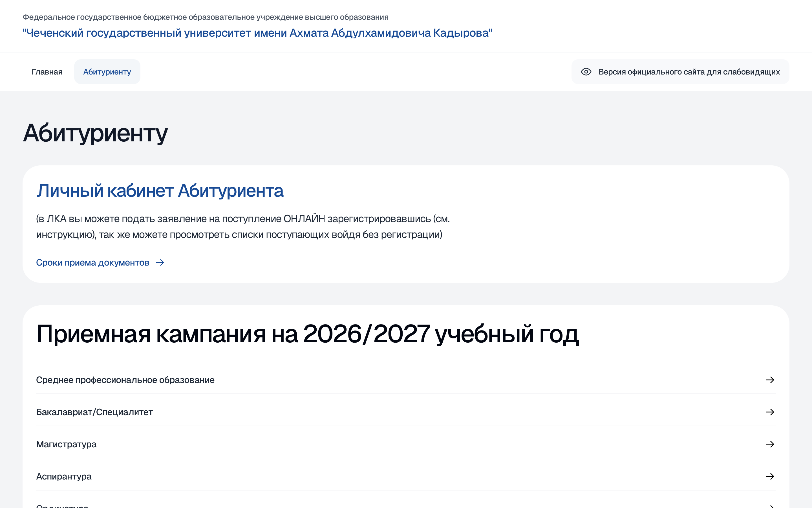The height and width of the screenshot is (508, 812).
Task: Go to the Главная tab
Action: pyautogui.click(x=47, y=72)
